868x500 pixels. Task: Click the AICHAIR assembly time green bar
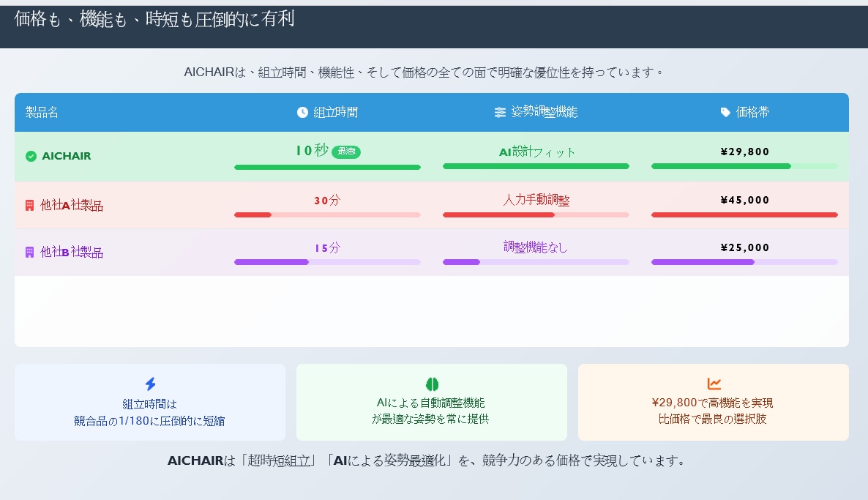pos(327,167)
